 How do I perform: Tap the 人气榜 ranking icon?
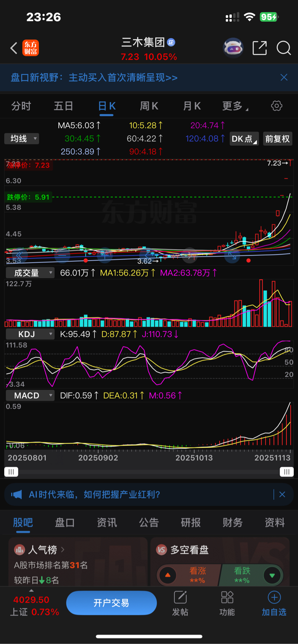(x=19, y=549)
